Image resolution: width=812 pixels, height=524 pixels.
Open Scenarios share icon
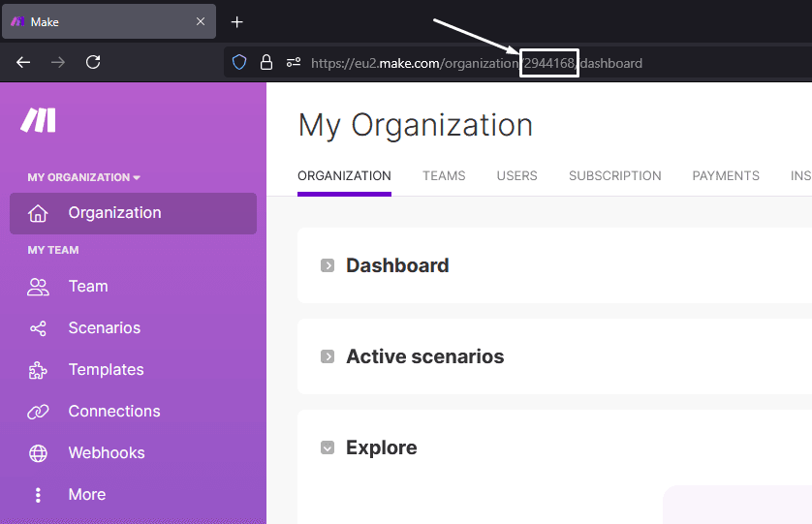pyautogui.click(x=38, y=328)
